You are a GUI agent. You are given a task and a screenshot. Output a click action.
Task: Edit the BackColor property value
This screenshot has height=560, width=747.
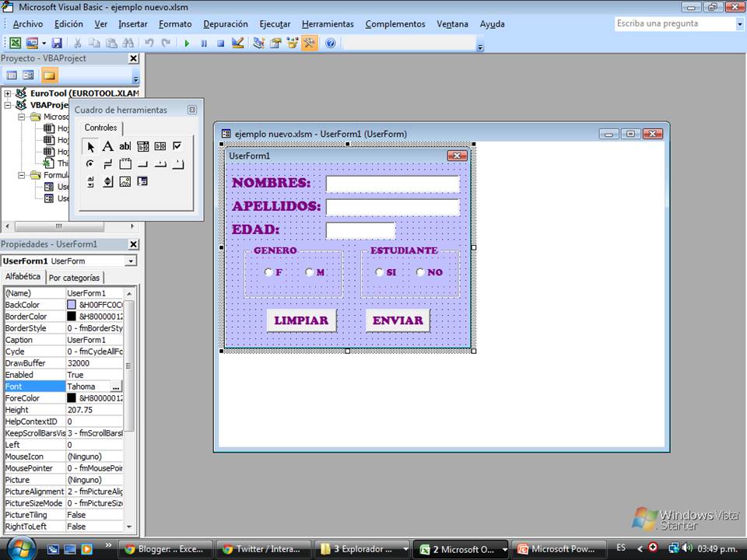(x=93, y=305)
